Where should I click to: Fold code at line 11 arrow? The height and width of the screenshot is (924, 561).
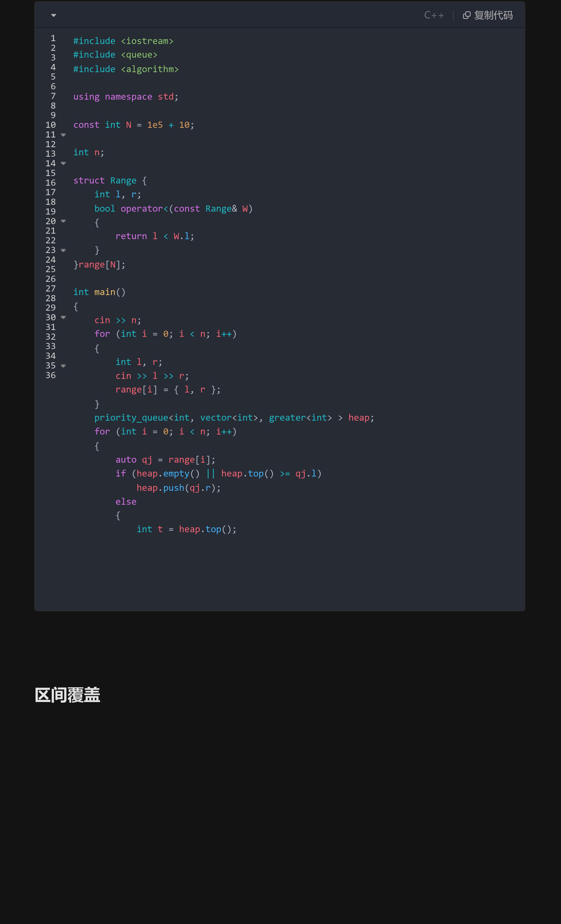[x=63, y=135]
